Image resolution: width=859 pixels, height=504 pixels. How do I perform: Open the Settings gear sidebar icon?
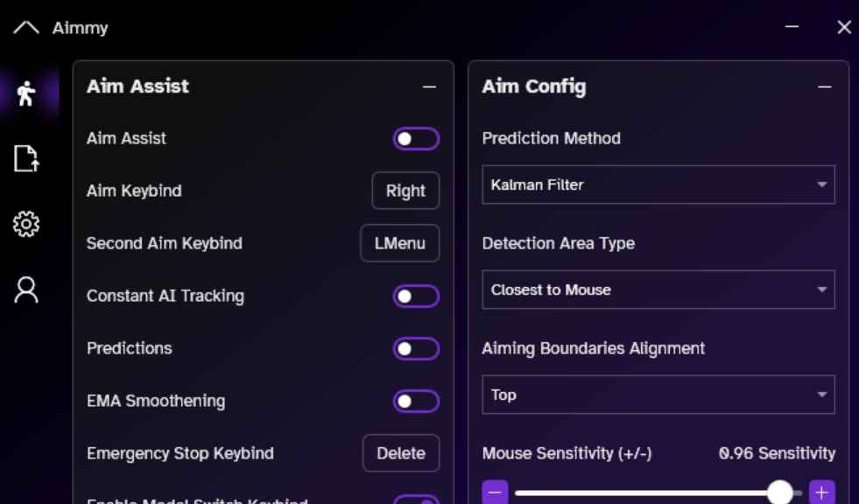[x=26, y=225]
